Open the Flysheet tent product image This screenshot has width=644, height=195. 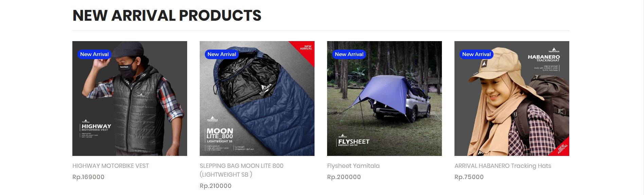[x=384, y=99]
